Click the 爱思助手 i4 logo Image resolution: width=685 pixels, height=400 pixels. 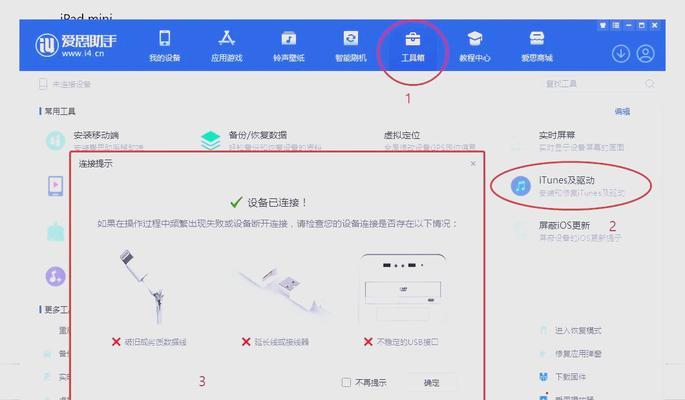click(x=76, y=45)
